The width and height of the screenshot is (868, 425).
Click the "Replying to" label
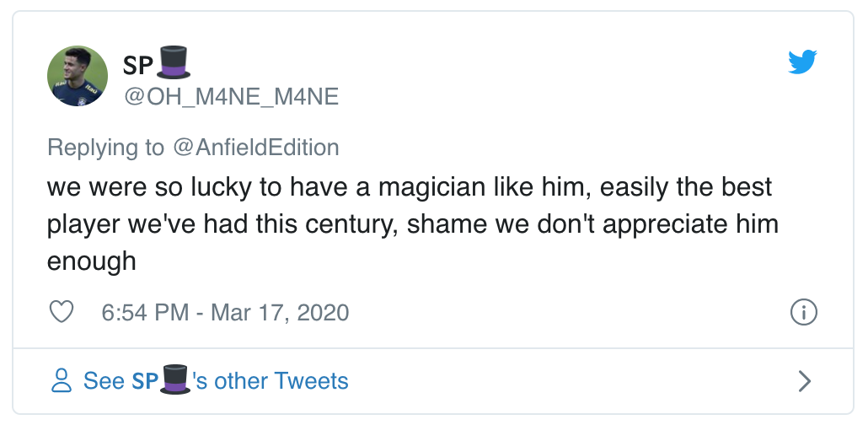pyautogui.click(x=106, y=148)
